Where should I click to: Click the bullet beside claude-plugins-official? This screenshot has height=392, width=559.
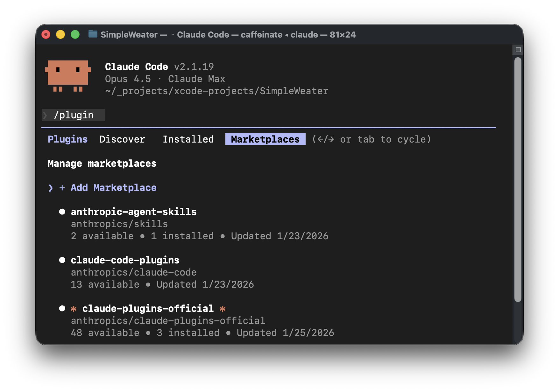coord(62,308)
